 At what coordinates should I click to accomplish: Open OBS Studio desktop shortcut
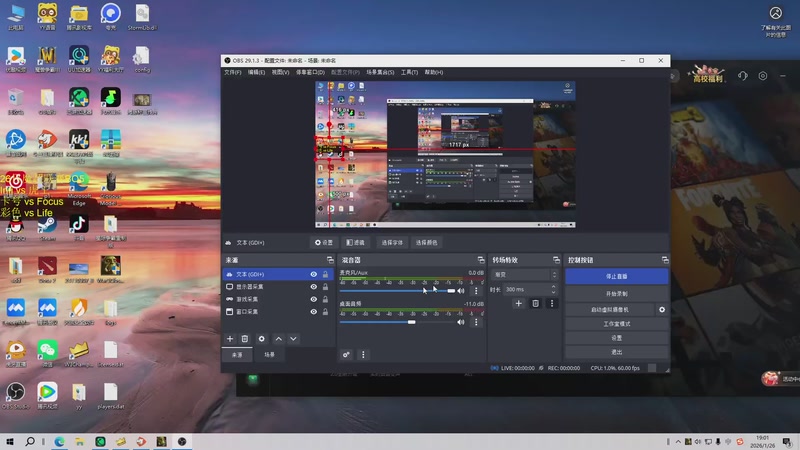pyautogui.click(x=15, y=395)
